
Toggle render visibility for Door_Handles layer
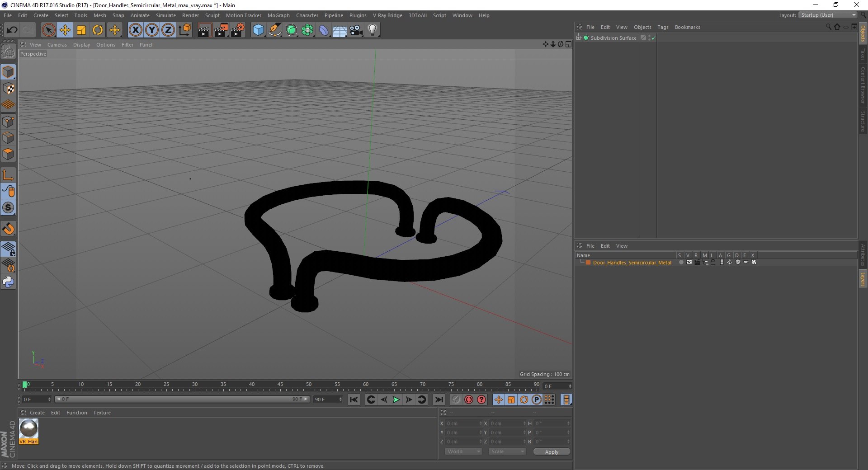(x=697, y=262)
